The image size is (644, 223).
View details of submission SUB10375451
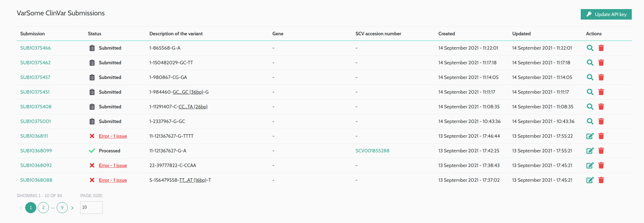tap(590, 92)
